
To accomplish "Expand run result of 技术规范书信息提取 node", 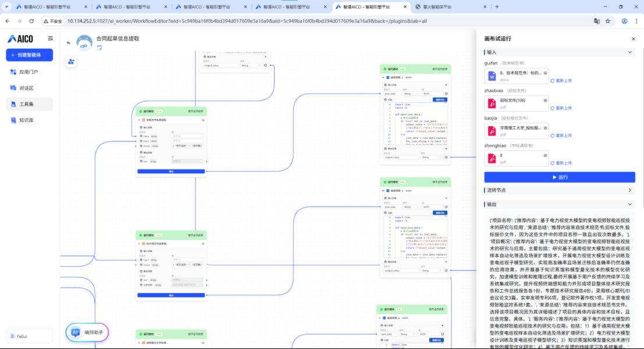I will (196, 236).
